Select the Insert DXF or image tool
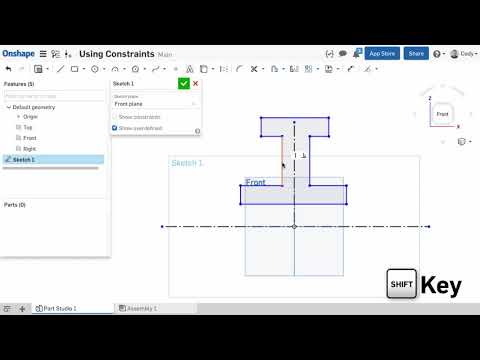The height and width of the screenshot is (360, 480). 329,69
